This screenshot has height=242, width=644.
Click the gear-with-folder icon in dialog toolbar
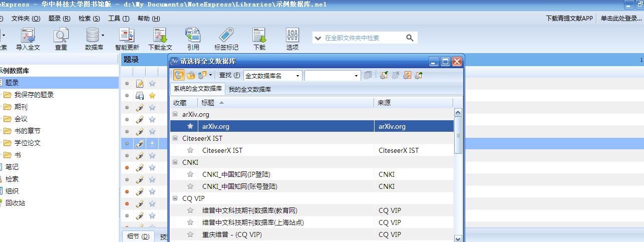(x=191, y=75)
